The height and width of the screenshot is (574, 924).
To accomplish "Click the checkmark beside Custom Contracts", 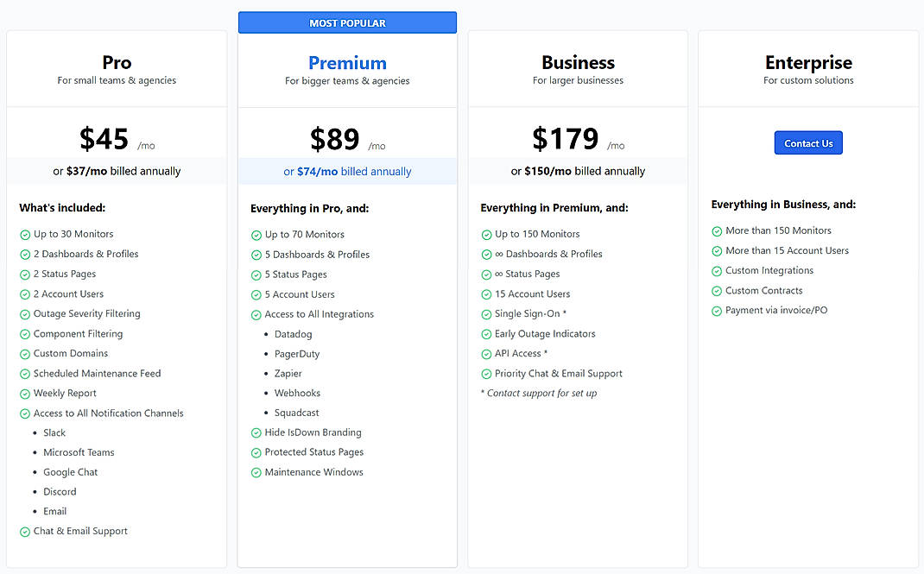I will tap(717, 290).
